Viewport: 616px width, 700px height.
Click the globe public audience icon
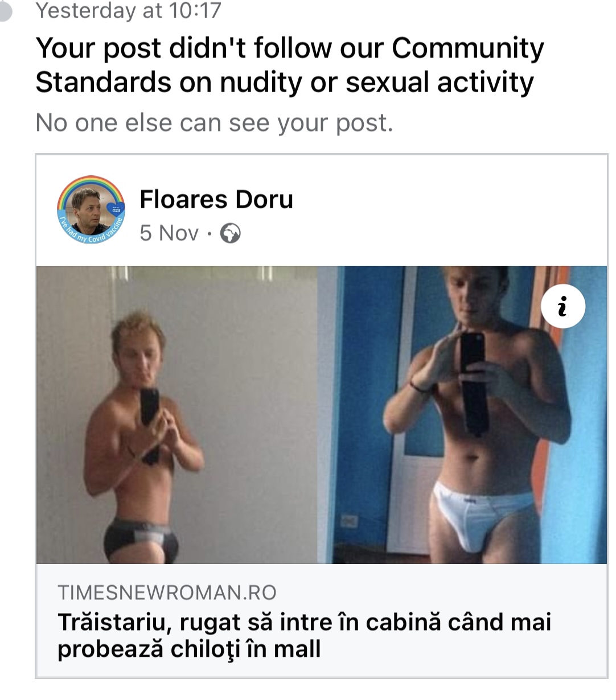[x=230, y=233]
